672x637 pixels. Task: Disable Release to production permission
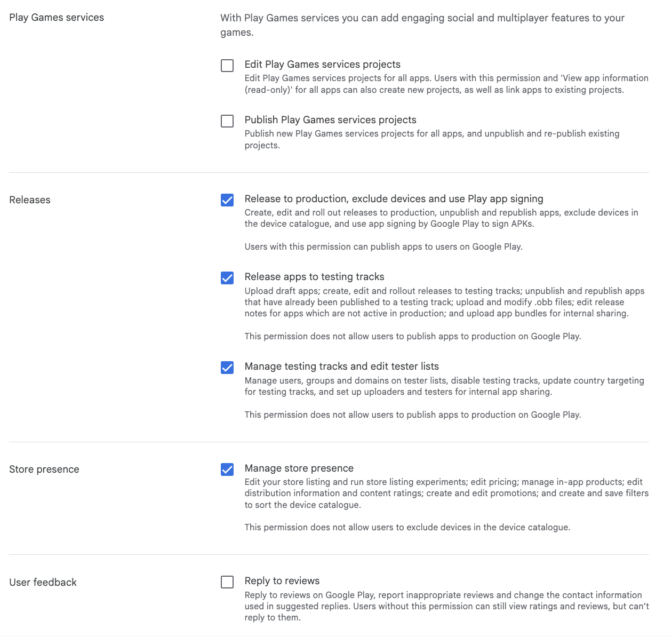tap(227, 200)
